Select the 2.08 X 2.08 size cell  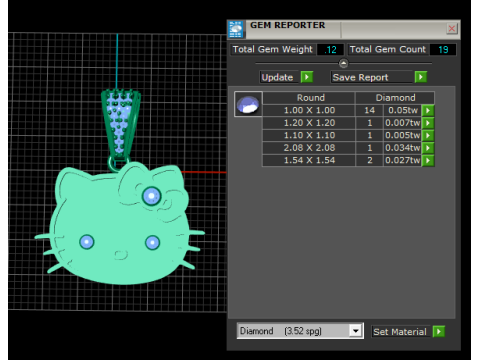click(309, 148)
